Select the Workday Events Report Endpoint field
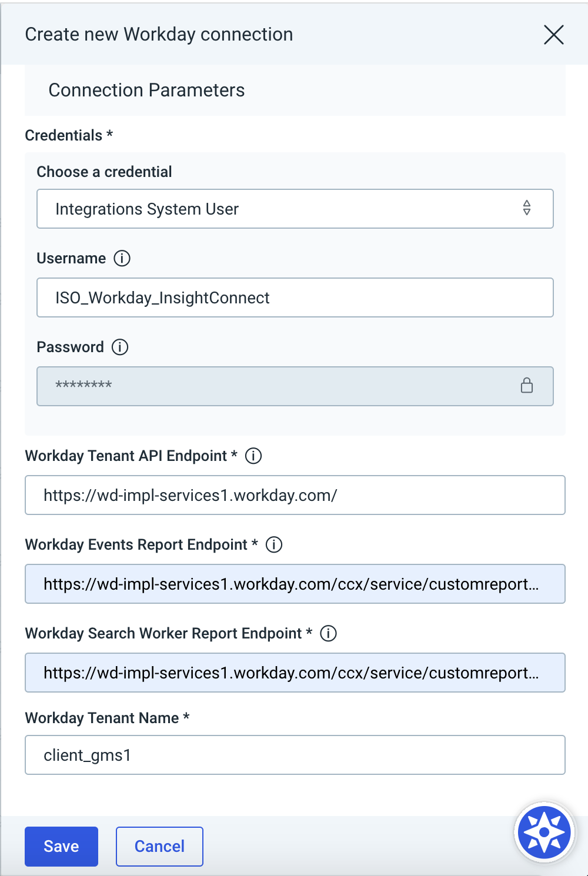Image resolution: width=588 pixels, height=876 pixels. (294, 584)
